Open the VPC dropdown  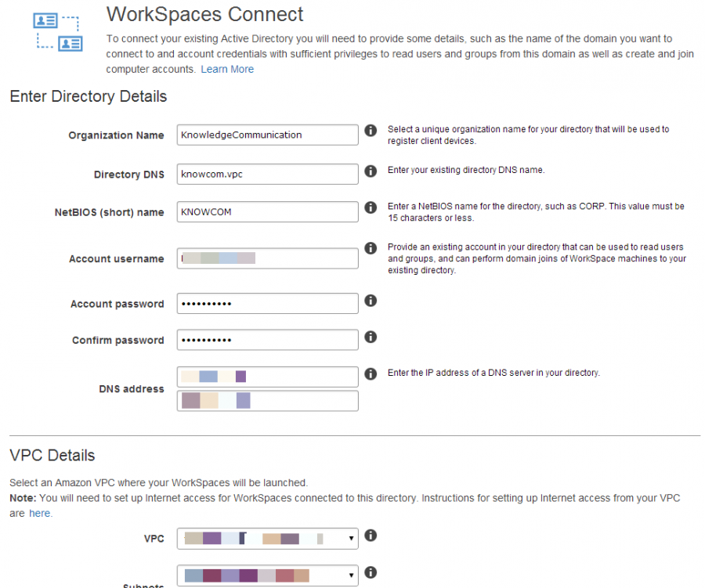268,539
